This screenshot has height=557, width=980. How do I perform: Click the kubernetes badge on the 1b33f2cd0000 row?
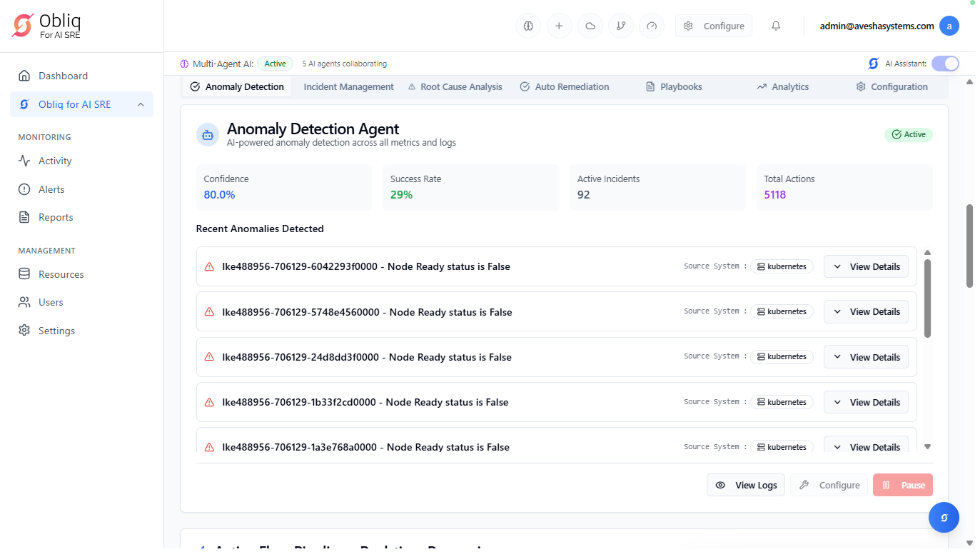click(x=782, y=402)
